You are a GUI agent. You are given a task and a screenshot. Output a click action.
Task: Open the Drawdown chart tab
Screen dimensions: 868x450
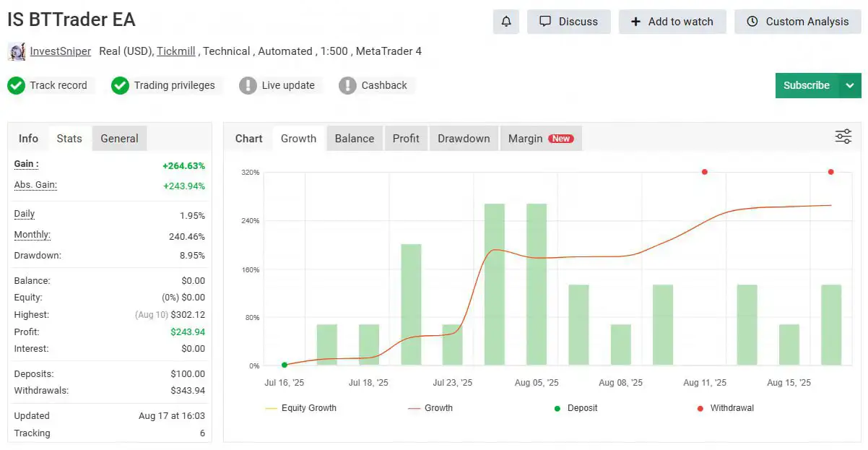(464, 139)
